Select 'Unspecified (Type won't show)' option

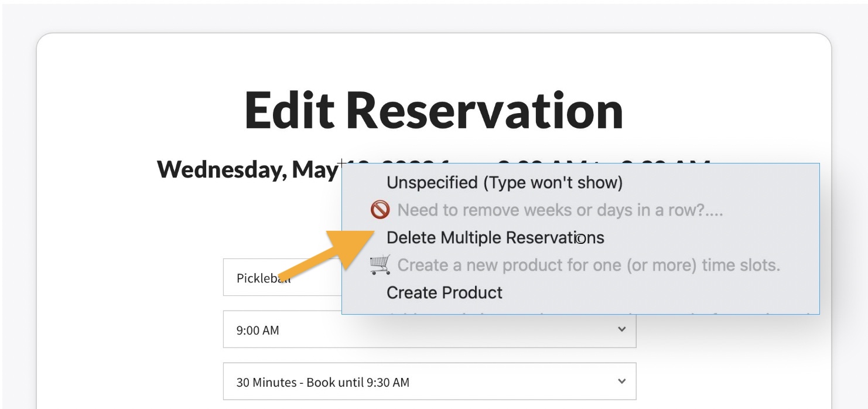click(x=504, y=182)
